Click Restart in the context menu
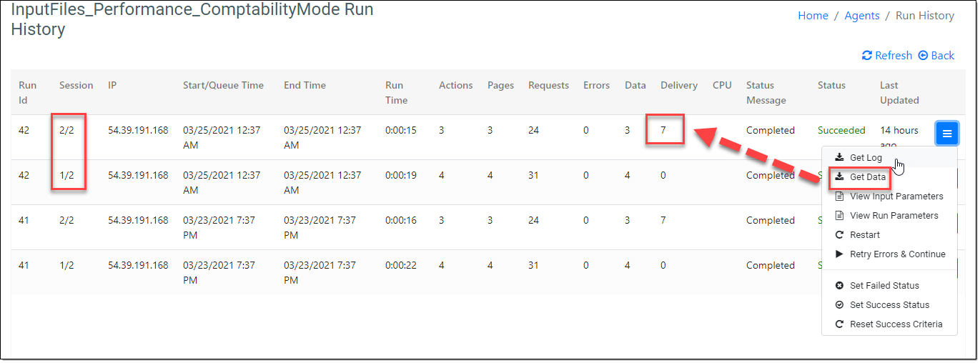This screenshot has height=363, width=980. pyautogui.click(x=864, y=235)
